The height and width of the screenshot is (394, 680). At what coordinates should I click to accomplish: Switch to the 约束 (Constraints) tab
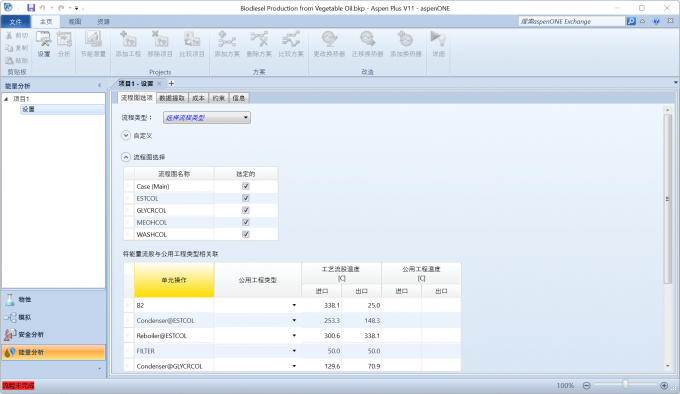[x=219, y=98]
